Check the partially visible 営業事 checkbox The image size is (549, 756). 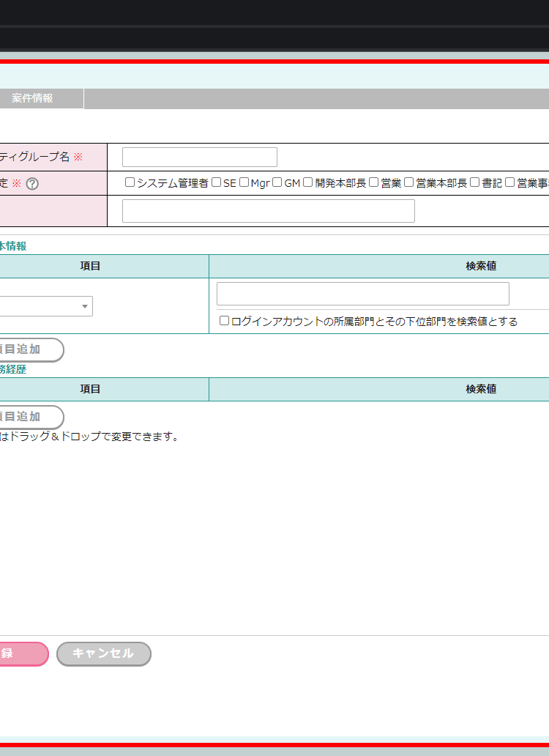pos(509,182)
